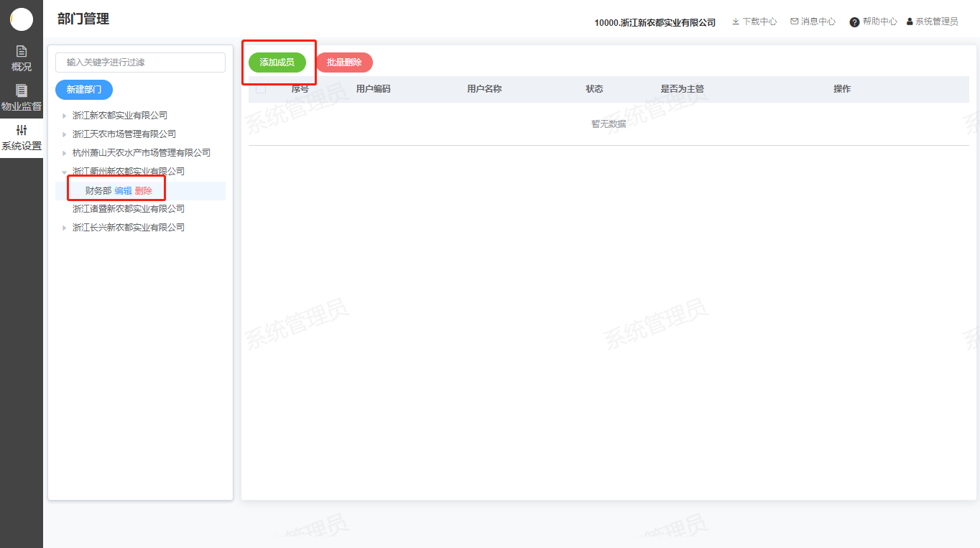Select 浙江衢州新农都实业有限公司 name in tree
The width and height of the screenshot is (980, 548).
pyautogui.click(x=129, y=172)
